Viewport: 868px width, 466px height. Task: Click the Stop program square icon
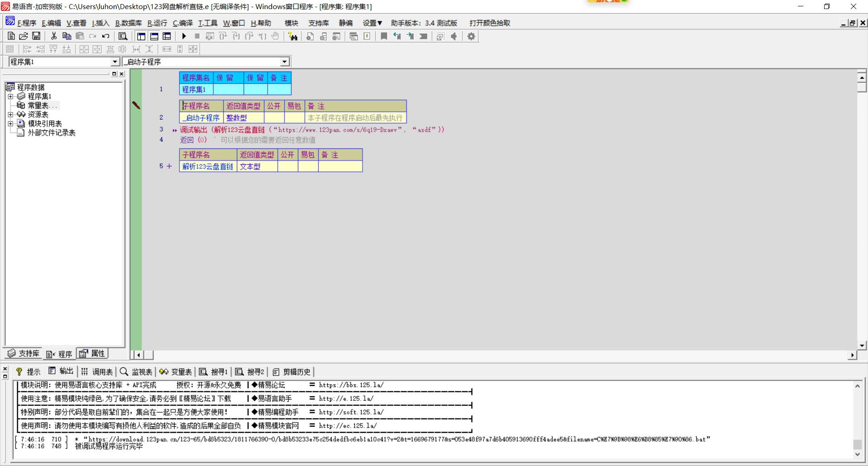197,36
